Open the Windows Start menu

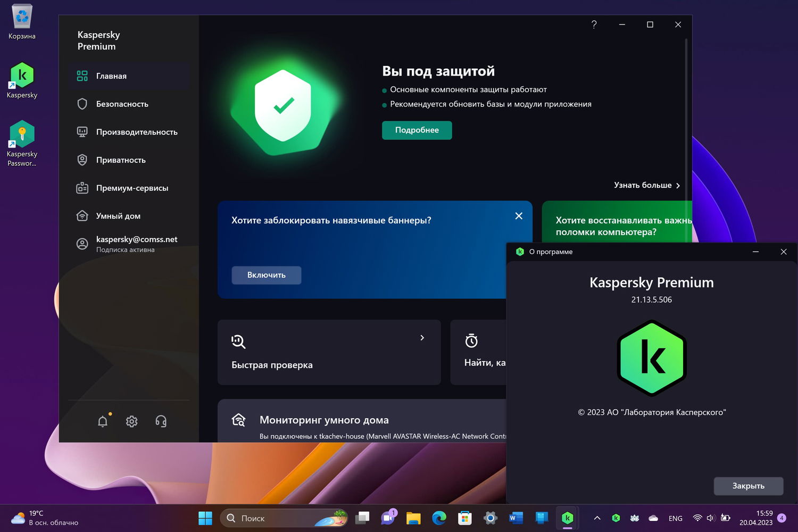(205, 518)
